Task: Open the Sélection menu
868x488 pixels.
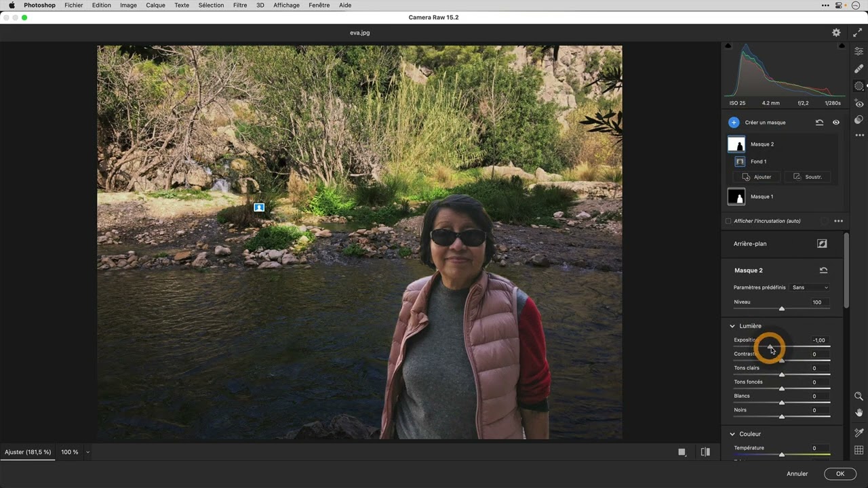Action: click(211, 5)
